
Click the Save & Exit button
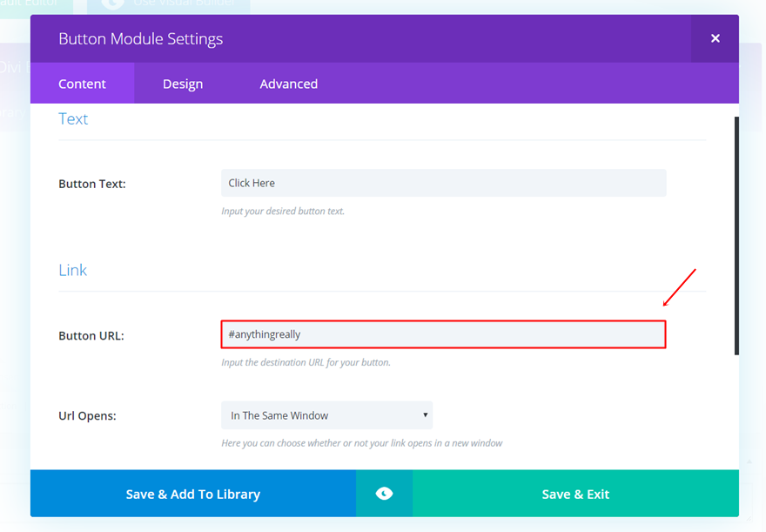575,494
